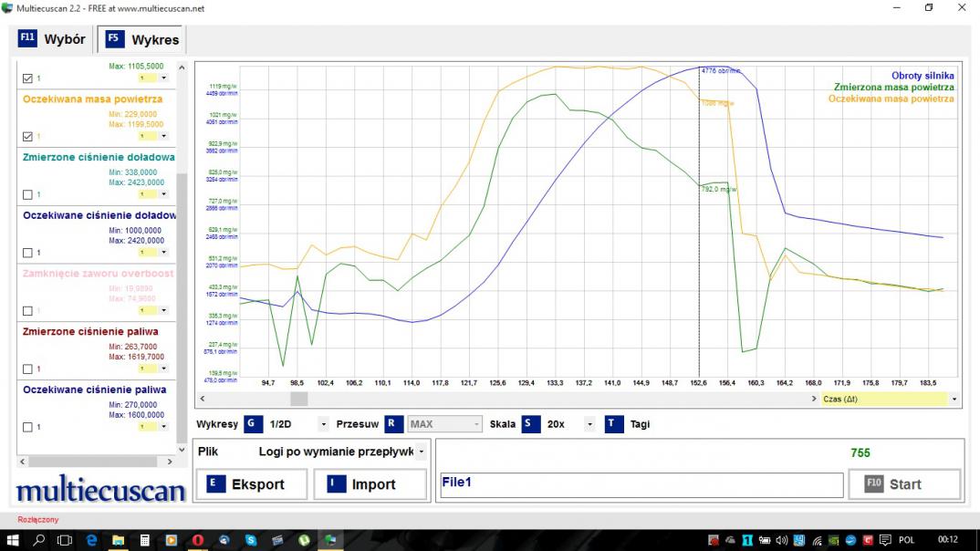Click the Rozłączony status text

click(x=38, y=520)
